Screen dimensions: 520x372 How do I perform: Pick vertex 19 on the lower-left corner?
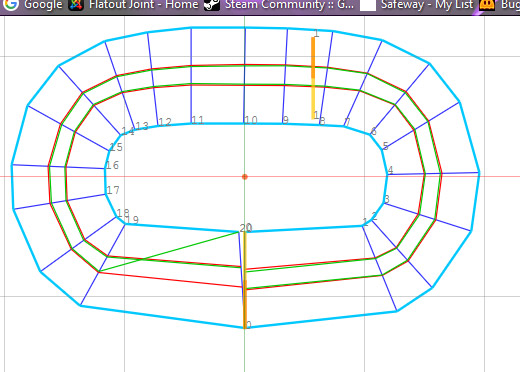click(125, 224)
